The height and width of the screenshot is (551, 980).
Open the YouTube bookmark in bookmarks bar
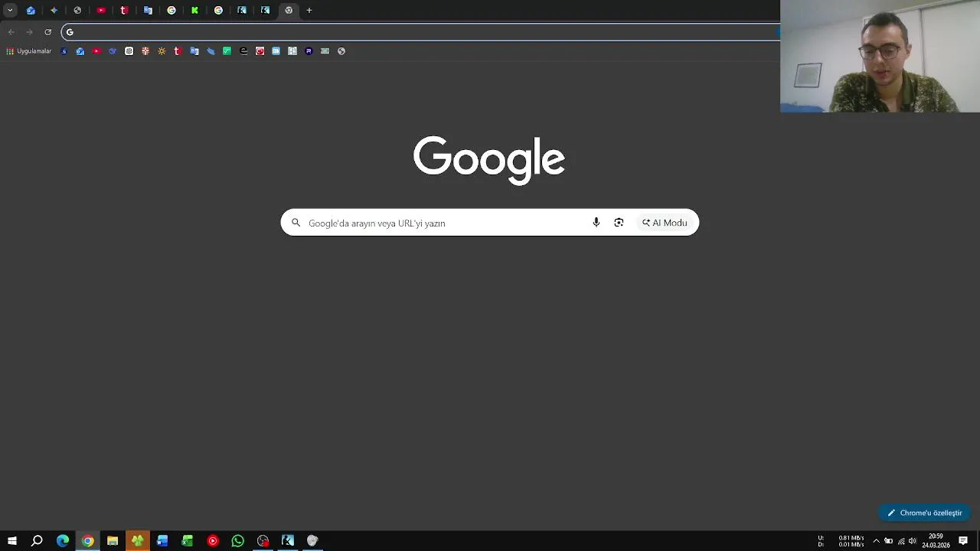[96, 51]
